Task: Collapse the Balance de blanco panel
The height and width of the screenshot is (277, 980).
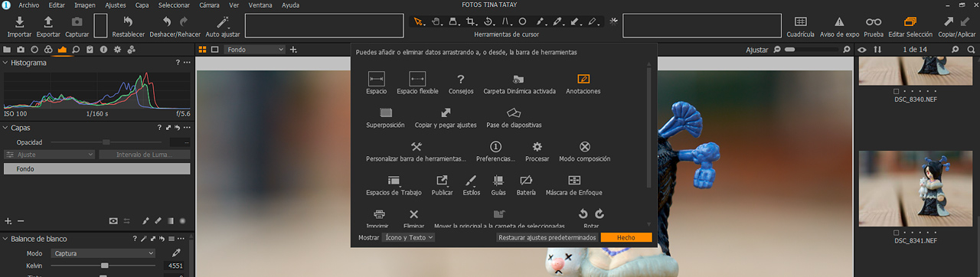Action: tap(5, 239)
